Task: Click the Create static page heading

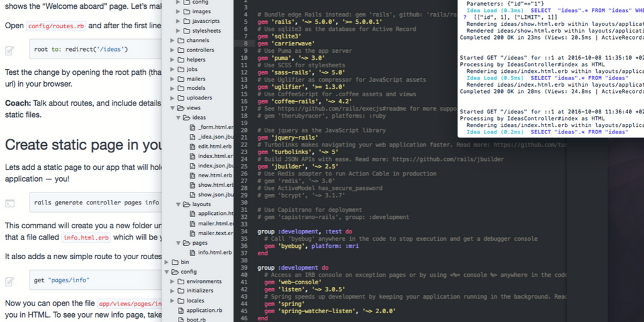Action: [x=84, y=145]
